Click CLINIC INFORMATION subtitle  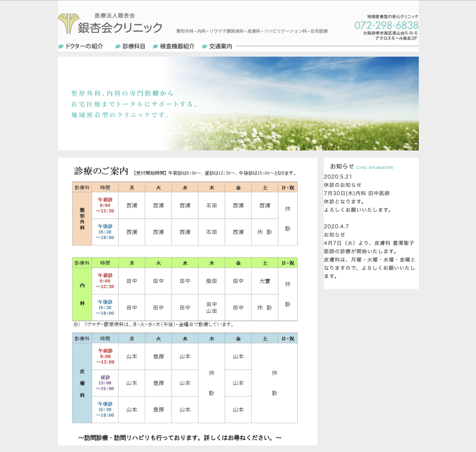tap(374, 168)
